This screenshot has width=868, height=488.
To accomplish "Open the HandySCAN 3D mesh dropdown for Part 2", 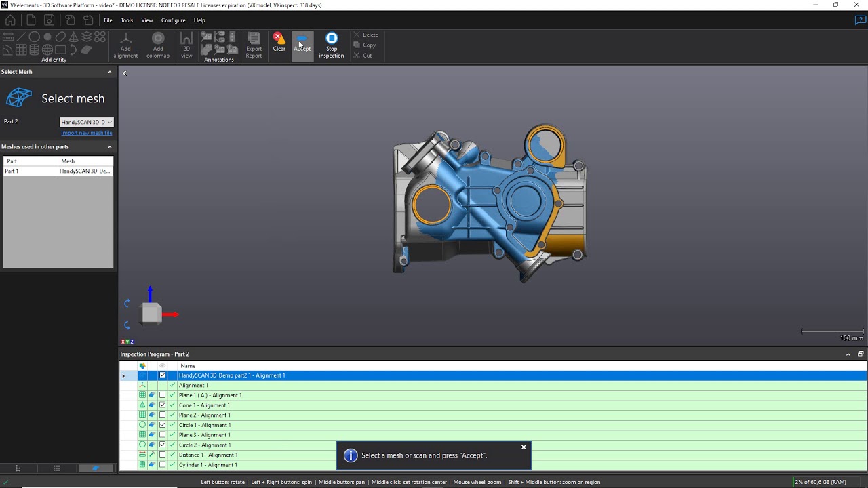I will [86, 122].
